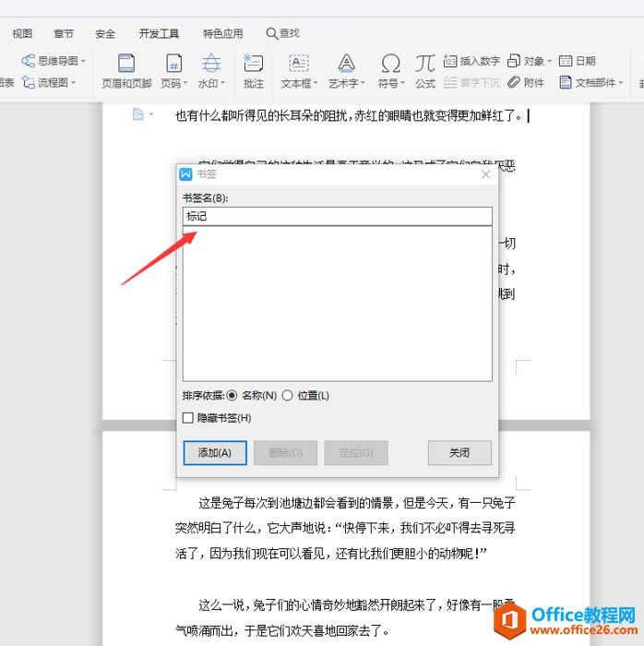Click the text line starting 这是兔子每次到池塘边
The image size is (644, 646).
click(356, 503)
